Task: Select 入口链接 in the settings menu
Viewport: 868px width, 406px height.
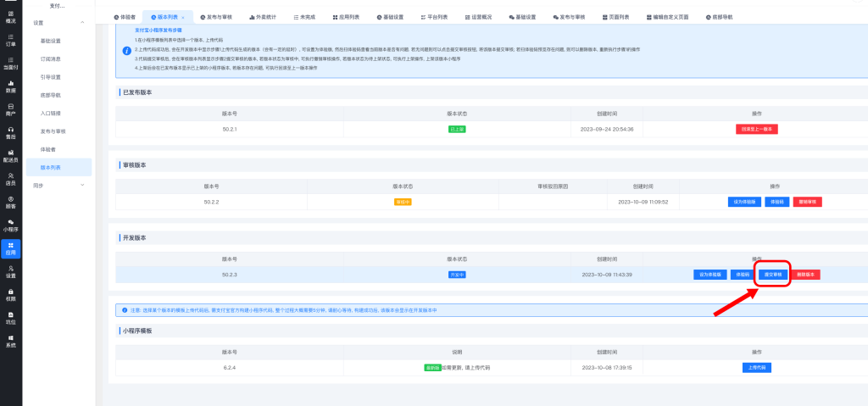Action: 51,113
